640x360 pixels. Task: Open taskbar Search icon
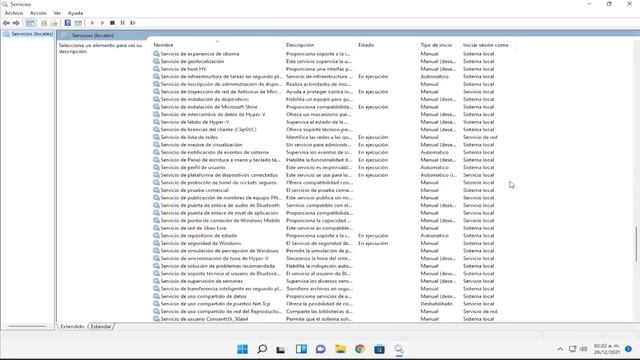point(262,349)
